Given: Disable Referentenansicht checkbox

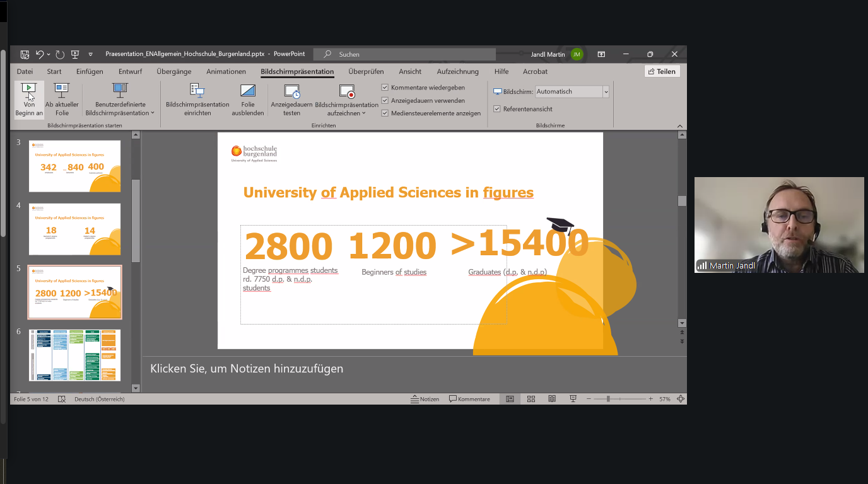Looking at the screenshot, I should [x=497, y=109].
